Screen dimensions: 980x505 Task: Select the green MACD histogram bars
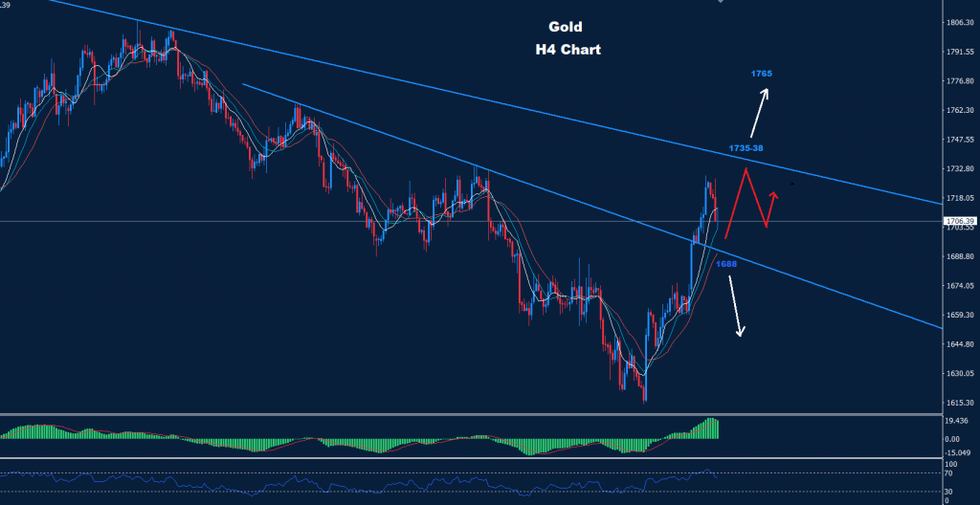(360, 436)
